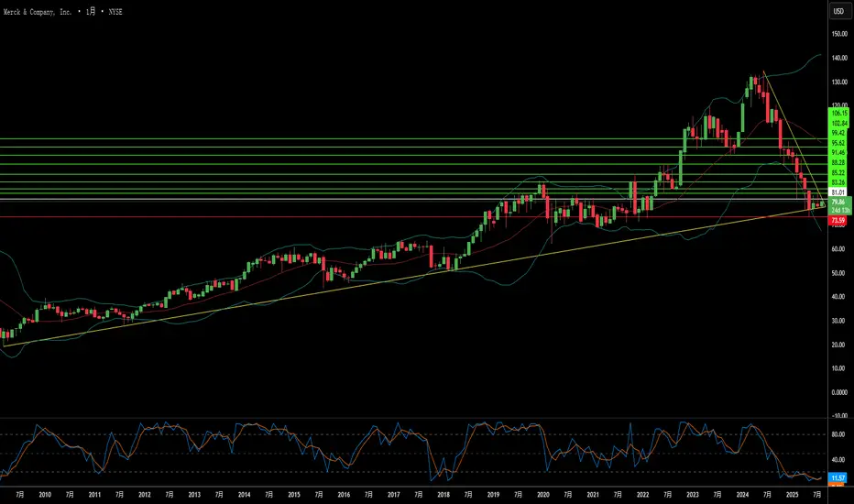Click the 2016 label on time axis
Viewport: 854px width, 504px height.
[344, 494]
